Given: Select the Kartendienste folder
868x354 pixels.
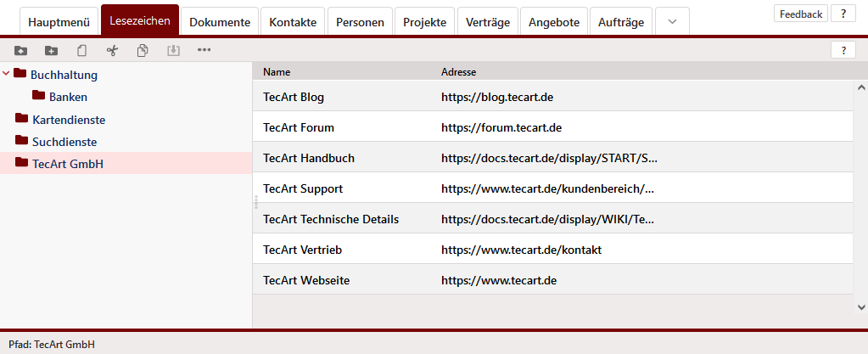Looking at the screenshot, I should pos(68,120).
